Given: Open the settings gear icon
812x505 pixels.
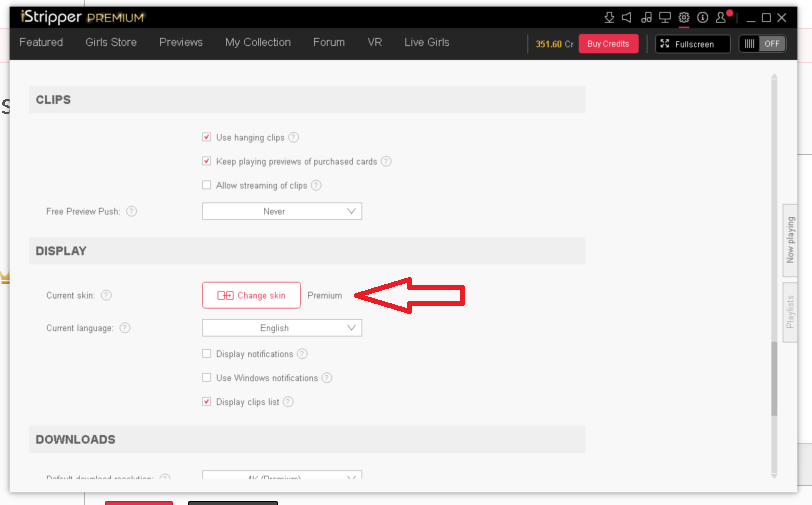Looking at the screenshot, I should point(684,17).
